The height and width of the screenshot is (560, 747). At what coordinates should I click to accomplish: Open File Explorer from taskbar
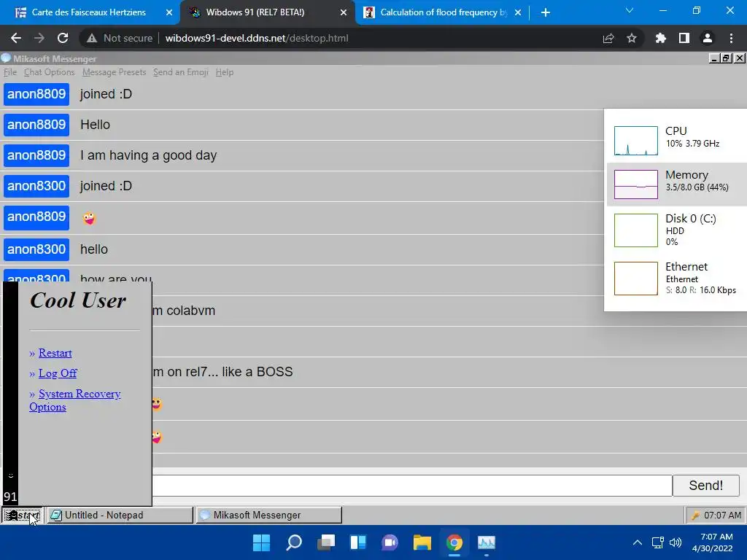(422, 542)
